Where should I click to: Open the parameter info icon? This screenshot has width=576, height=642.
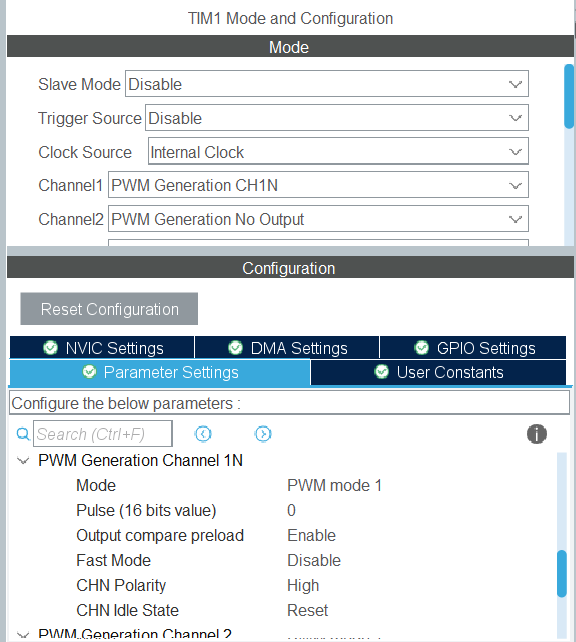(537, 434)
